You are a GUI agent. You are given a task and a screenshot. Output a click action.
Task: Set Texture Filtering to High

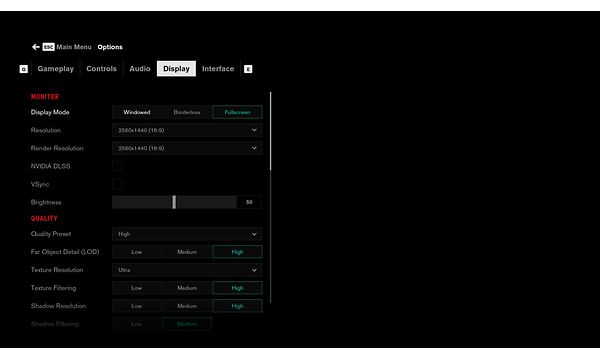click(x=237, y=288)
